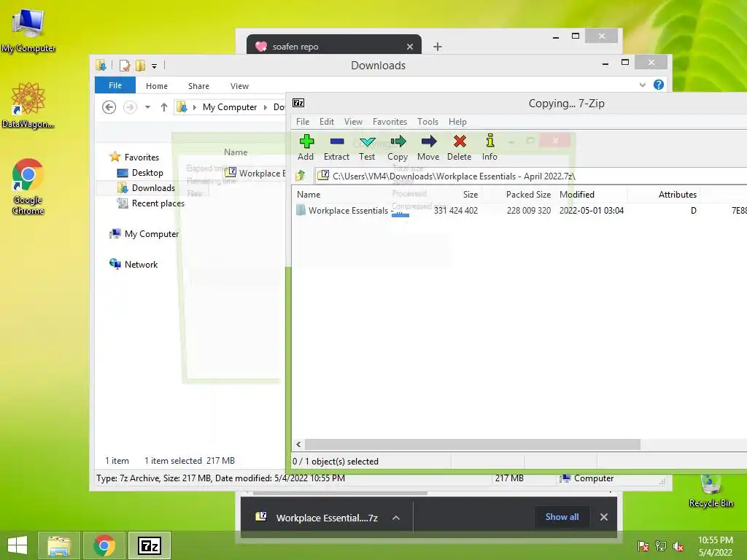The width and height of the screenshot is (747, 560).
Task: Open the Home ribbon tab in Explorer
Action: click(x=157, y=86)
